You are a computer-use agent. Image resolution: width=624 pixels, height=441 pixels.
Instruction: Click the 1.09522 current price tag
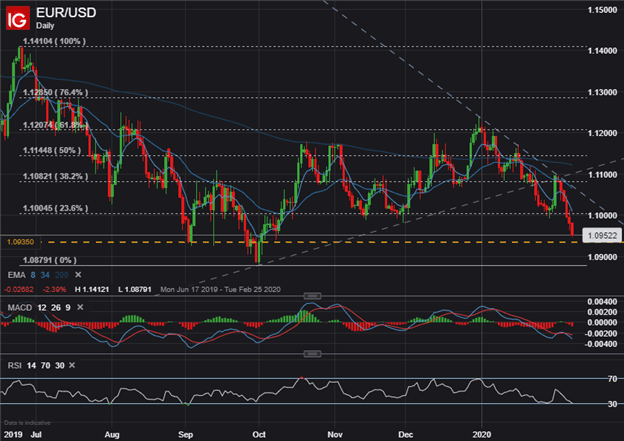[x=602, y=236]
